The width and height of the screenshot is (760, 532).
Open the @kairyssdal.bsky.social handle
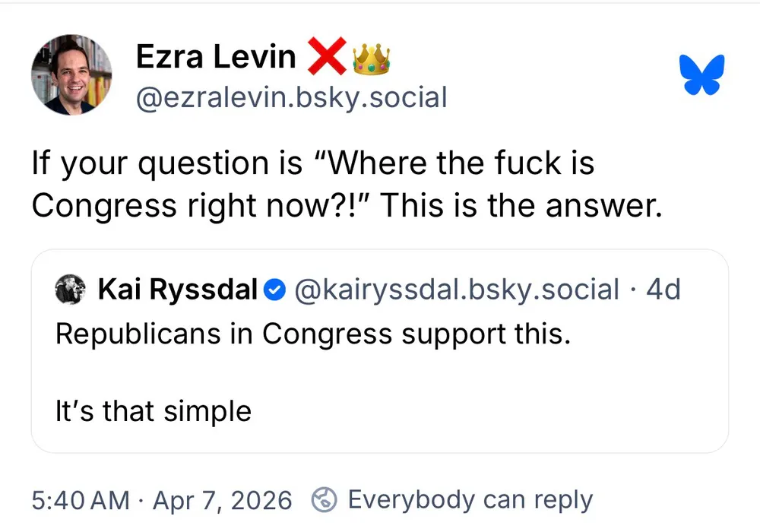457,290
